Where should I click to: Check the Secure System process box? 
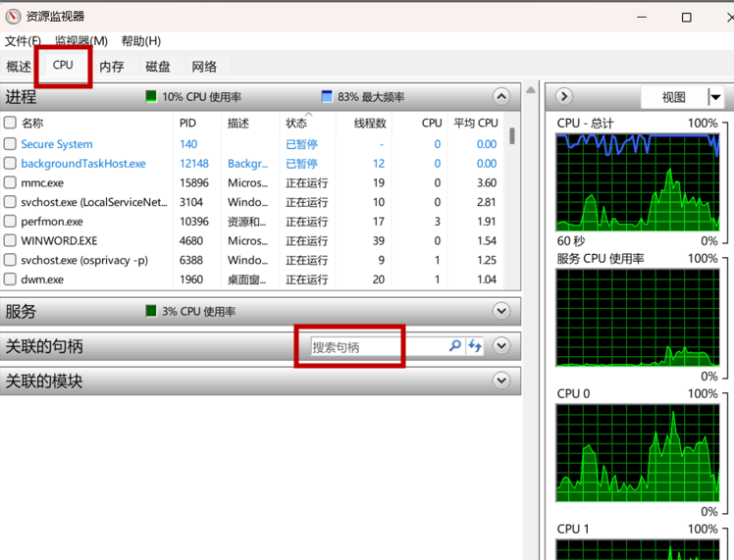click(x=10, y=143)
